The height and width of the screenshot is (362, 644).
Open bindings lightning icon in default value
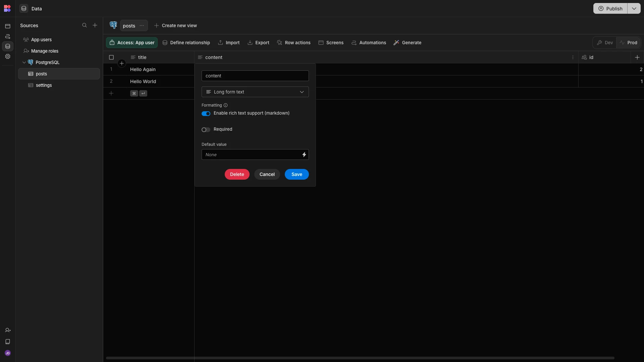[x=304, y=155]
